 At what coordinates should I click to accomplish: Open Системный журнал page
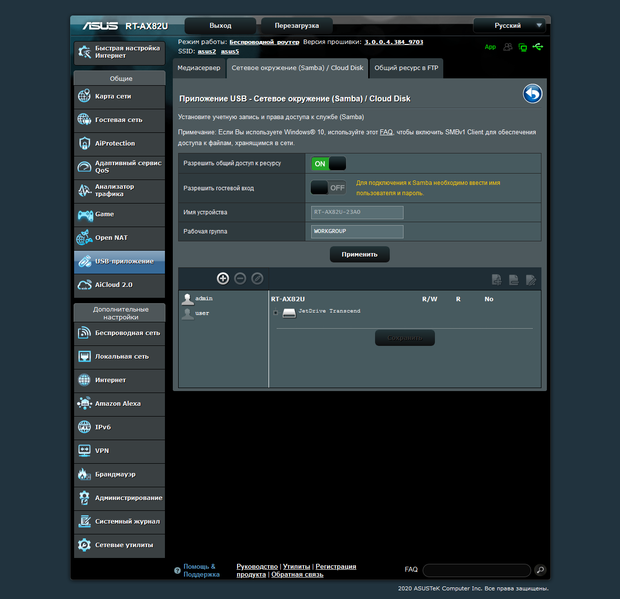click(x=119, y=522)
